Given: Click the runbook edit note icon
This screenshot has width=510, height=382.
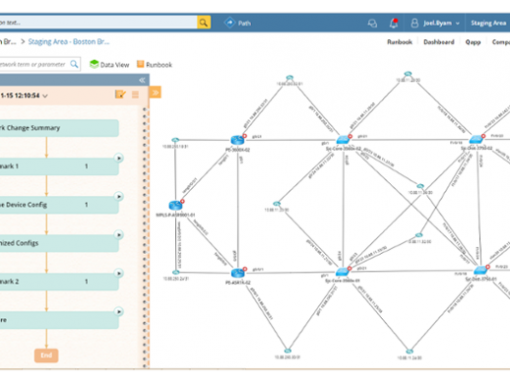Looking at the screenshot, I should pos(120,95).
